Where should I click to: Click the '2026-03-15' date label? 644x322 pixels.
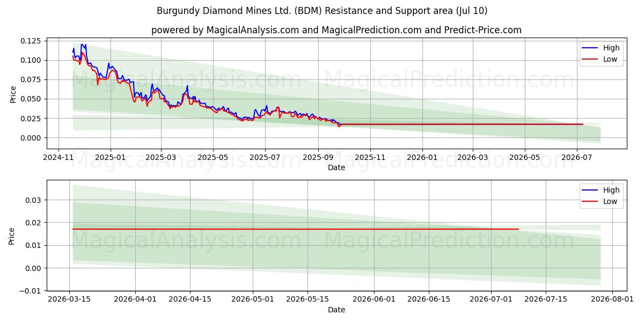70,301
